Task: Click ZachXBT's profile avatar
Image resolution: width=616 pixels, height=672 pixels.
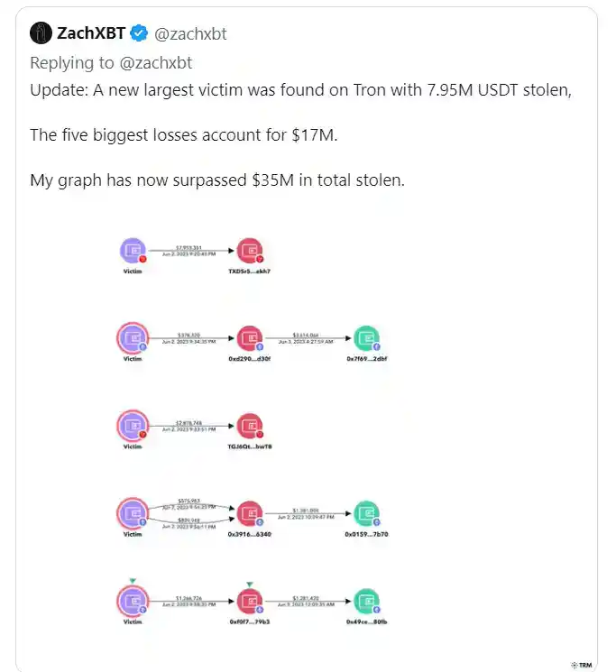Action: tap(40, 34)
